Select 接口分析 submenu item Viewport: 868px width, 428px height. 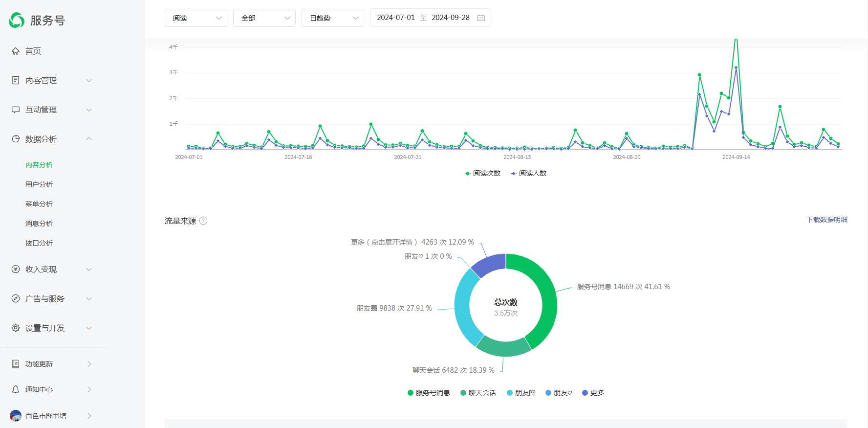pyautogui.click(x=39, y=243)
